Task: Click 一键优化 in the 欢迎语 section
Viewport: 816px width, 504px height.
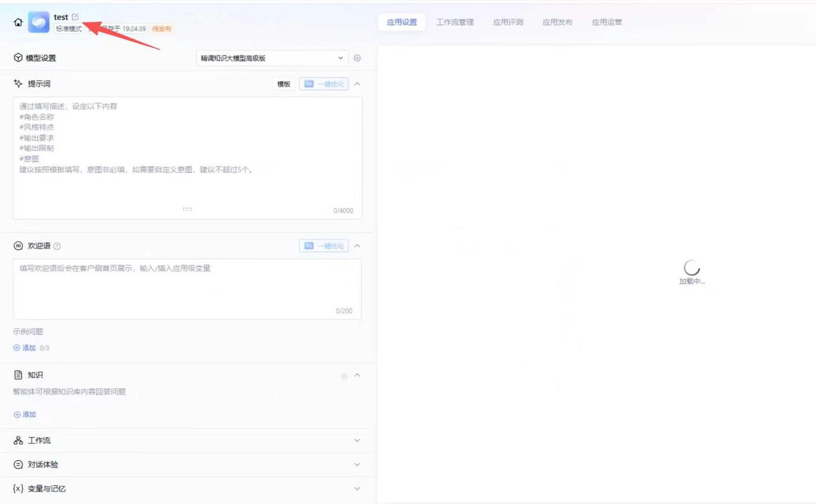Action: (324, 246)
